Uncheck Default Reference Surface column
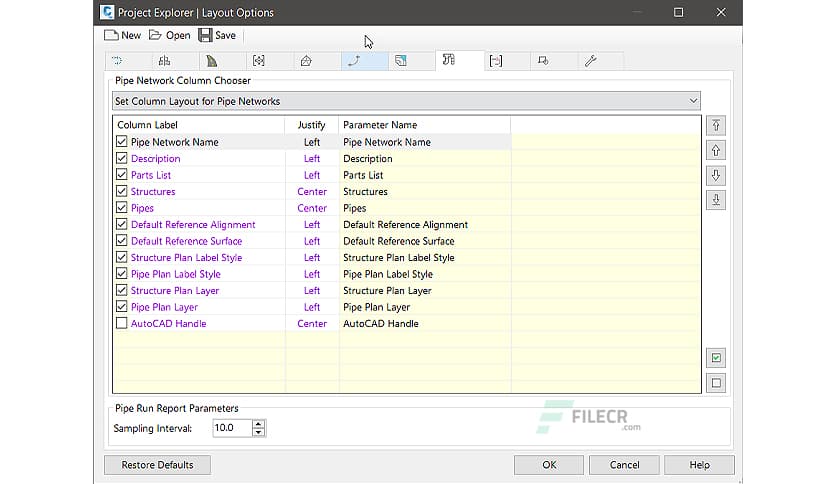 coord(122,241)
